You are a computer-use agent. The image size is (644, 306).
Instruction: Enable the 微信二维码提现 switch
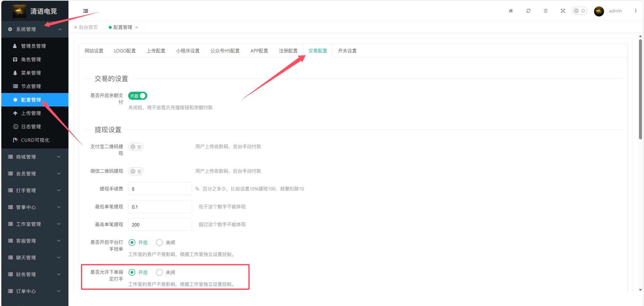click(136, 171)
